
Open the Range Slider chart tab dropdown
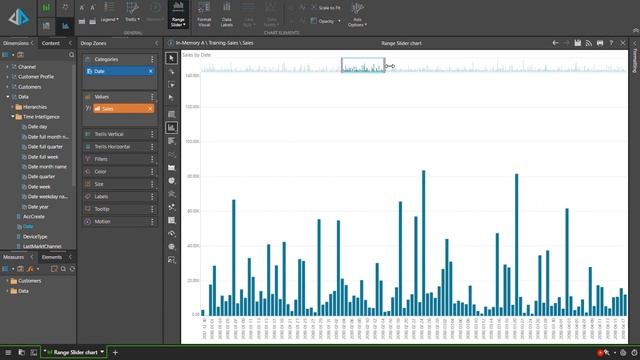point(102,352)
